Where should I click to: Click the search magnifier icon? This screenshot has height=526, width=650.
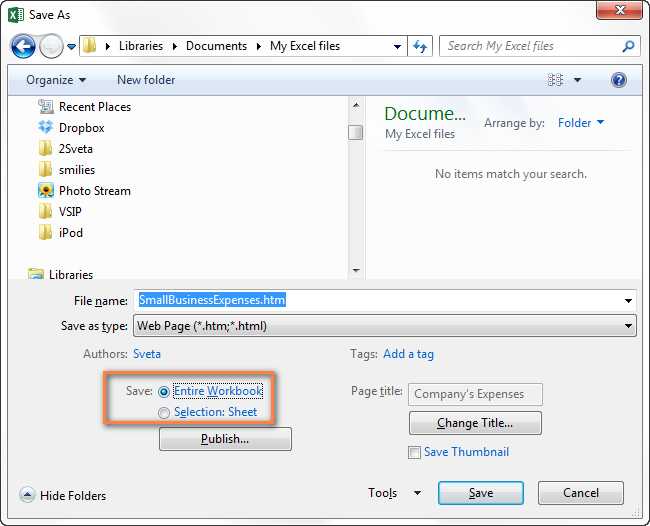pyautogui.click(x=628, y=46)
